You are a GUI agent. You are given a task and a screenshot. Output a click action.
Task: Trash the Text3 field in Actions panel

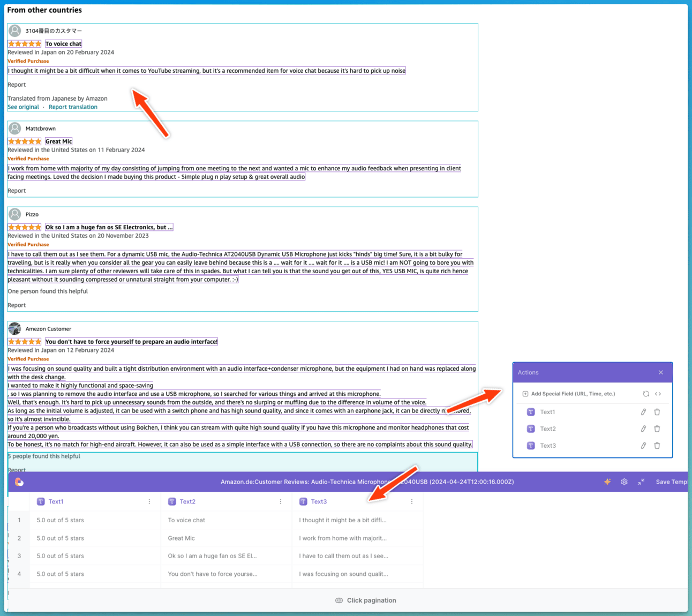pos(657,446)
